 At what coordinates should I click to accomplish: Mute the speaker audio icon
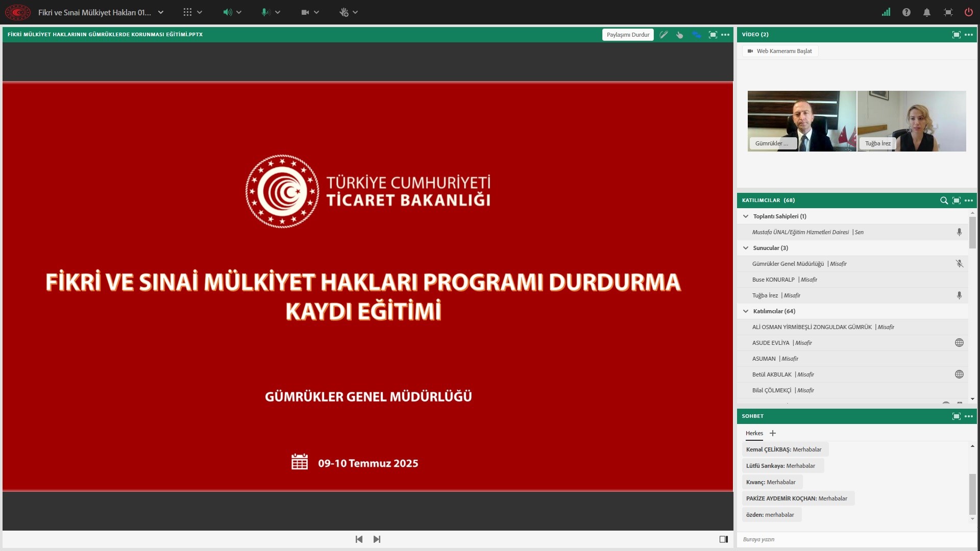pyautogui.click(x=227, y=12)
